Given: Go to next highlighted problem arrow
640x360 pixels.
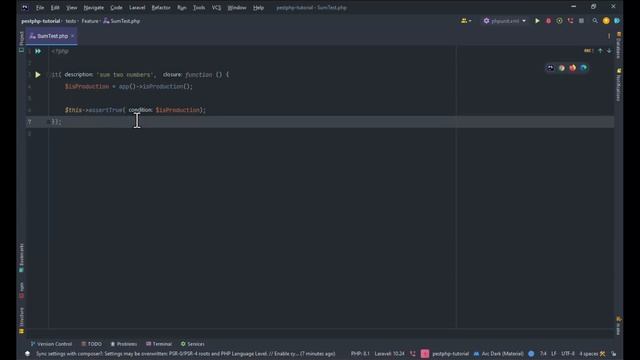Looking at the screenshot, I should coord(609,51).
